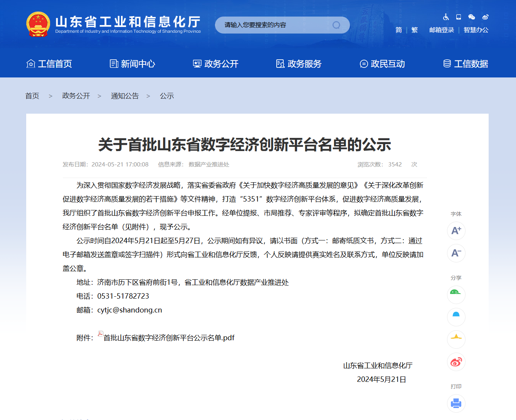
Task: Click the view count 3542
Action: [x=395, y=165]
